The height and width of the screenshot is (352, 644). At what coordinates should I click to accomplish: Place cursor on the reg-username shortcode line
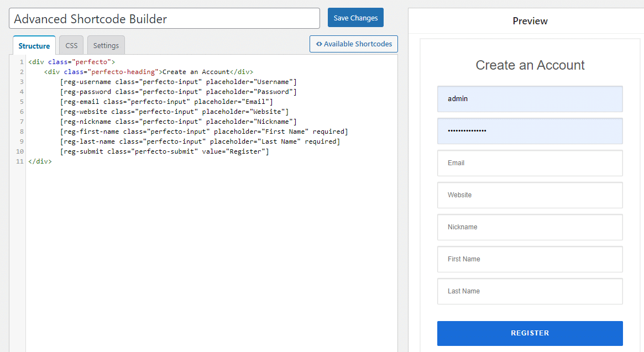point(178,82)
